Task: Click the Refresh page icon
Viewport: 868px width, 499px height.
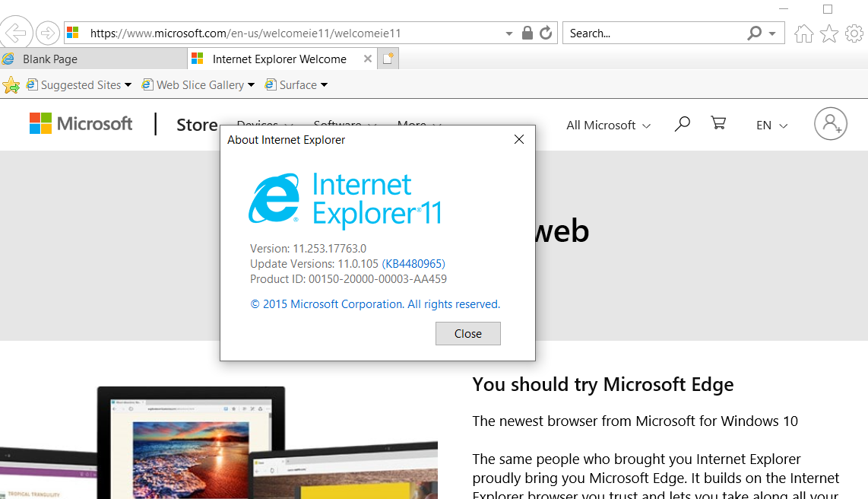Action: pyautogui.click(x=546, y=33)
